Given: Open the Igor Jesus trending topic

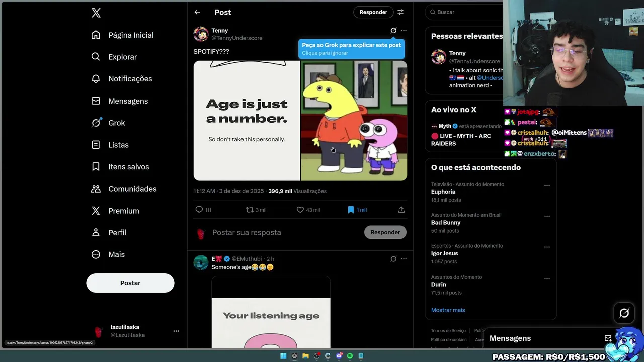Looking at the screenshot, I should click(x=445, y=253).
